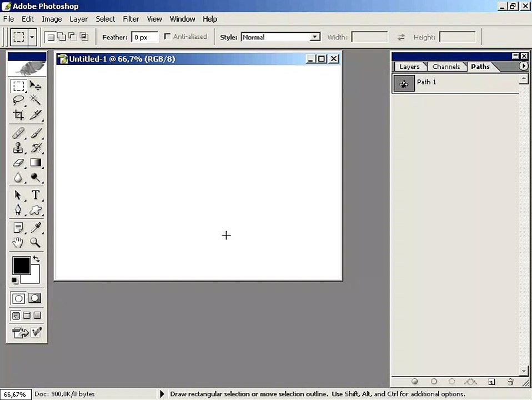Enable the Anti-aliased checkbox
The width and height of the screenshot is (532, 400).
coord(167,36)
